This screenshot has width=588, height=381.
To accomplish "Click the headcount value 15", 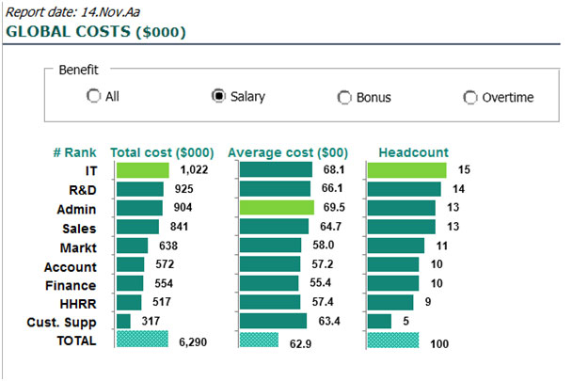I will (x=464, y=169).
